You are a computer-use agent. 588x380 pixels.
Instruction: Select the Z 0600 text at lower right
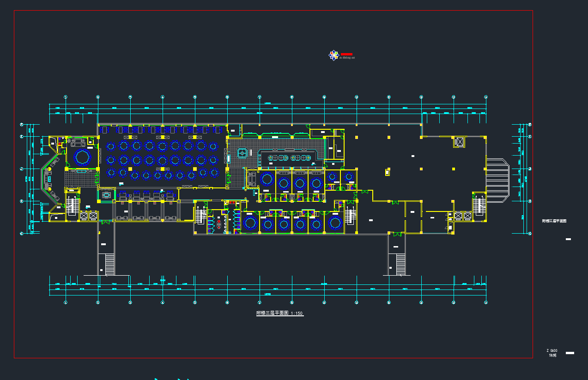pos(552,350)
